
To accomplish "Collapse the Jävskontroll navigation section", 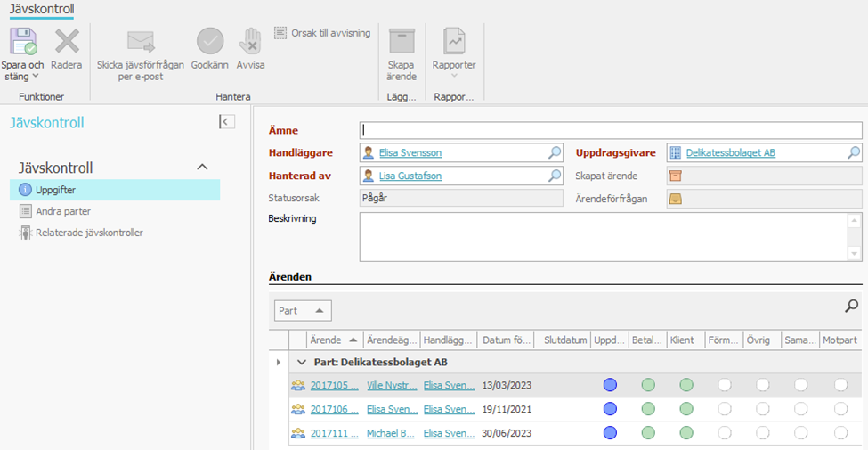I will point(202,168).
